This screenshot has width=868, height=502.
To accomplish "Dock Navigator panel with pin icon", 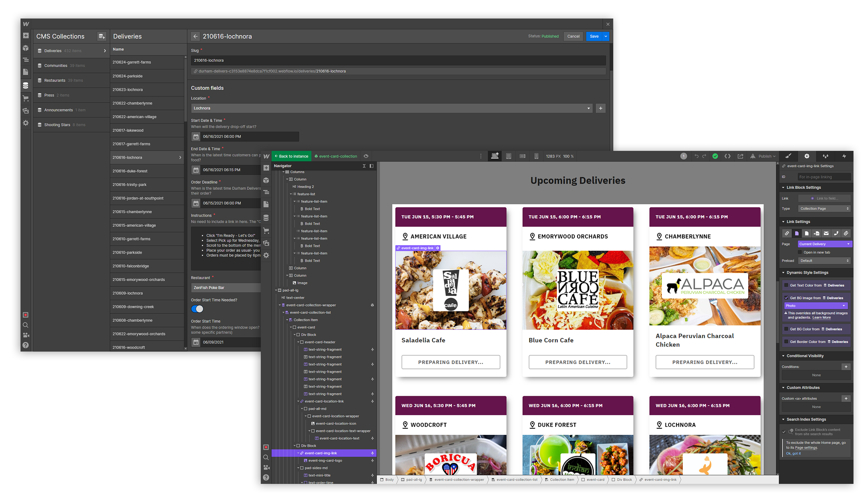I will (371, 166).
